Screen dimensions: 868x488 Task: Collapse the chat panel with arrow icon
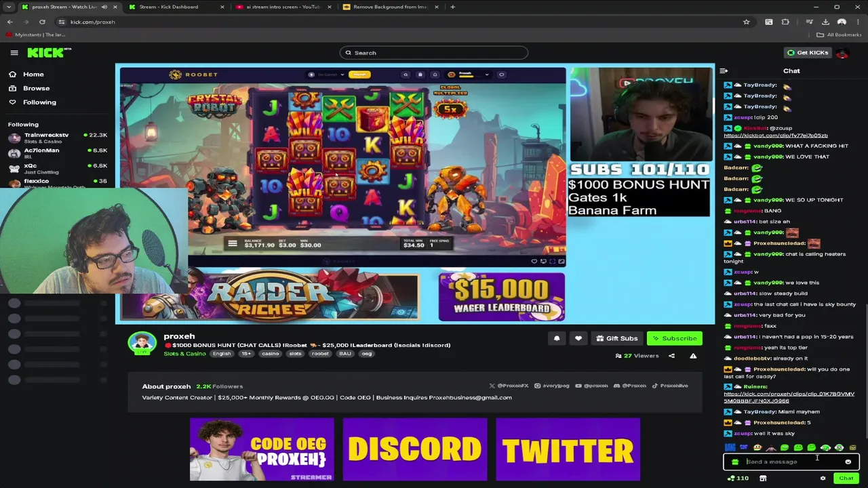(724, 70)
